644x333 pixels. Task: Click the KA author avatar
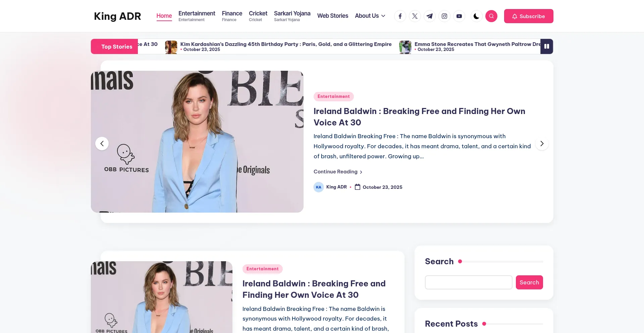point(319,187)
